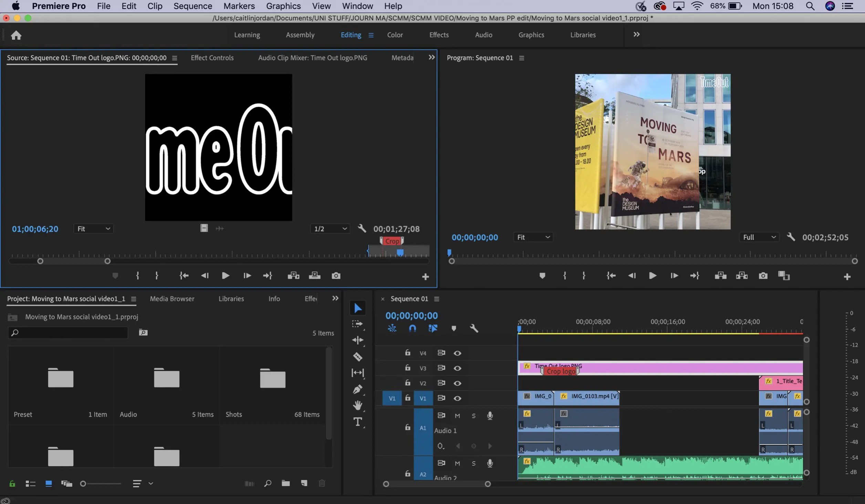Toggle V3 track output eye
865x504 pixels.
pos(457,368)
